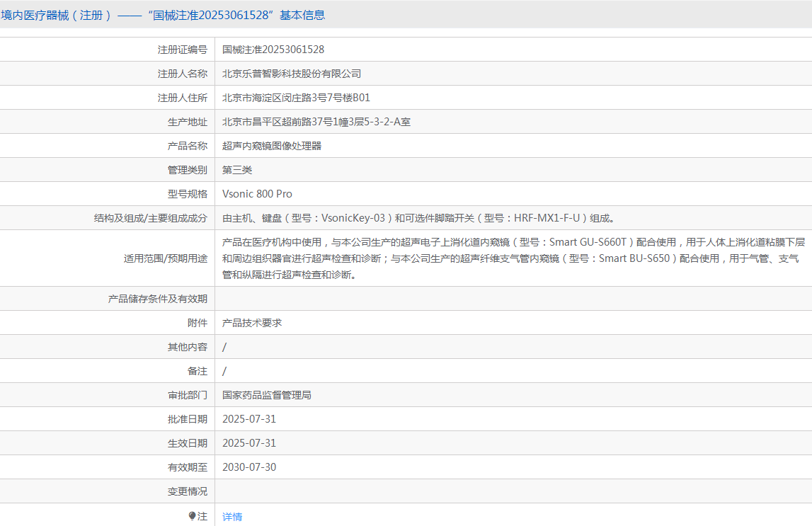Click the 其他内容 label

tap(188, 347)
